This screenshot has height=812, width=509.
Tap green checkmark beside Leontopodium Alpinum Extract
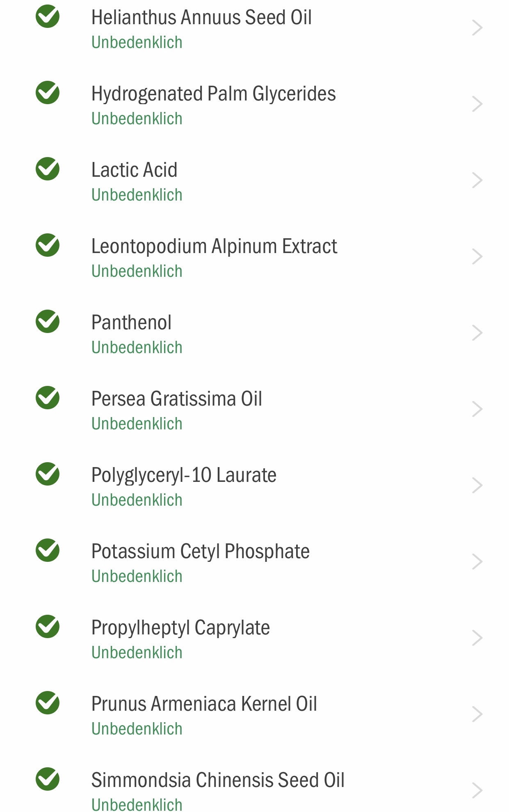[48, 245]
